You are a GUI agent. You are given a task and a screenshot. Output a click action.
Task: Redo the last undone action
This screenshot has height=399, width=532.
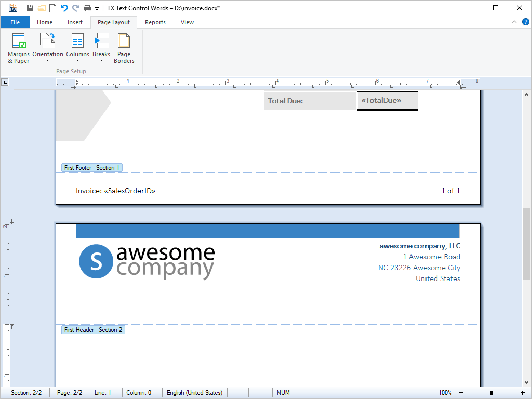click(x=76, y=8)
